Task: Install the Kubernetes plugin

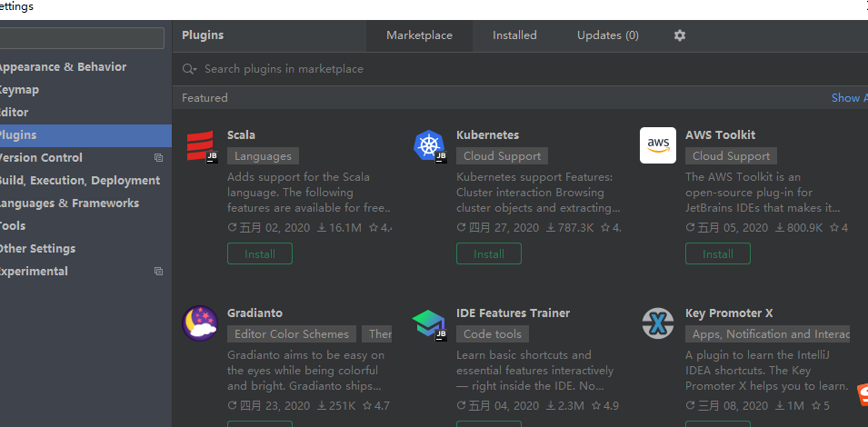Action: pyautogui.click(x=489, y=253)
